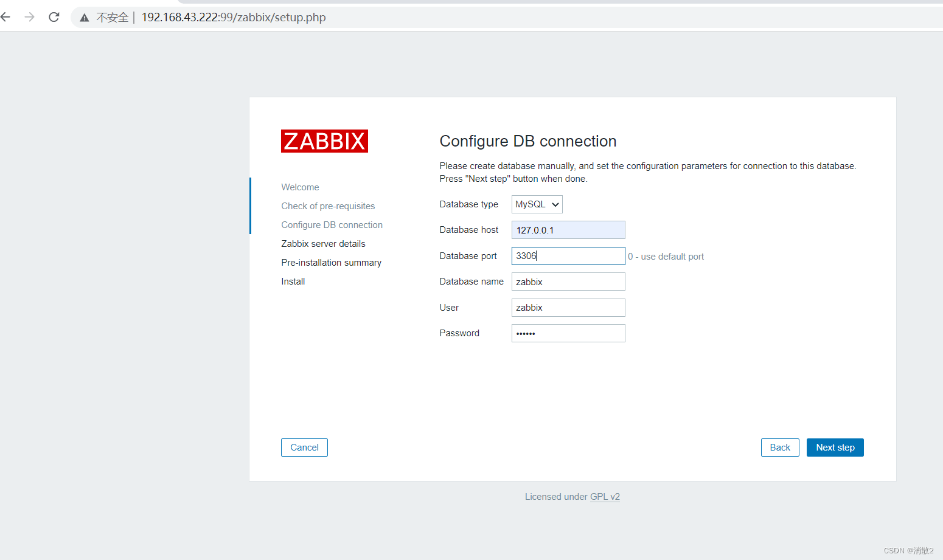Click the Password input field
This screenshot has height=560, width=943.
[x=568, y=333]
